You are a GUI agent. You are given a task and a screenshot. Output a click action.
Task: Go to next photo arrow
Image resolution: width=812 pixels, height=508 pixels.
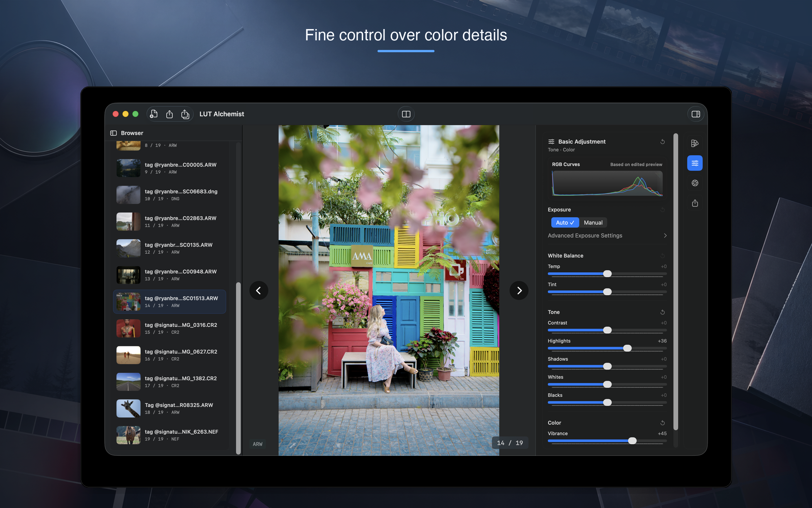click(519, 290)
